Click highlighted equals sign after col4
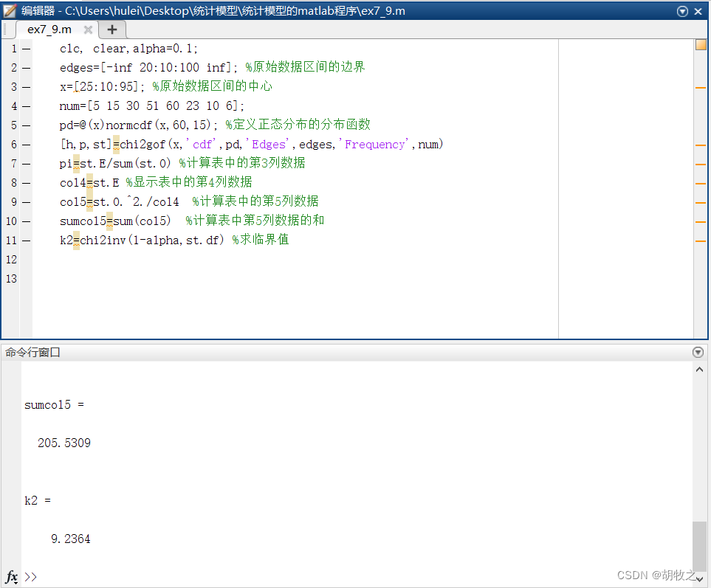The image size is (711, 588). [90, 182]
